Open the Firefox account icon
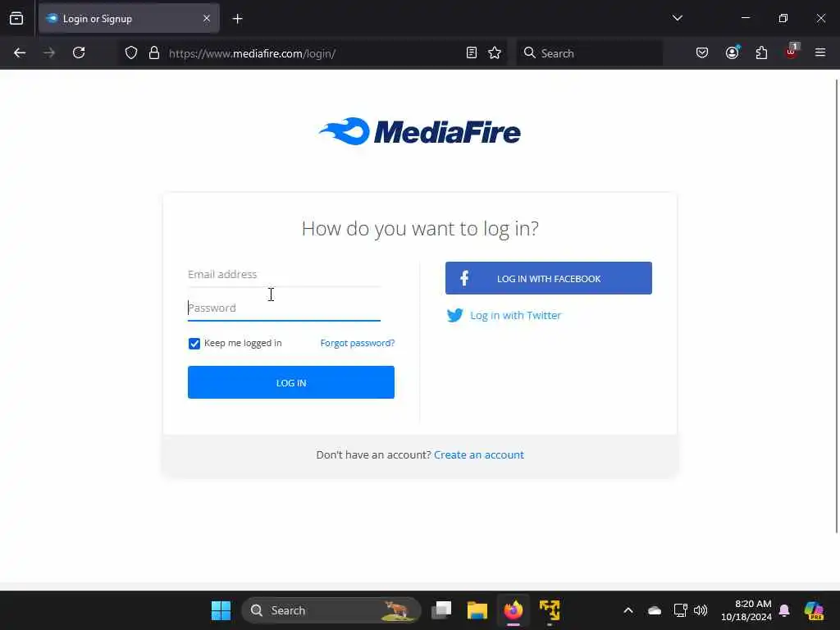 732,52
